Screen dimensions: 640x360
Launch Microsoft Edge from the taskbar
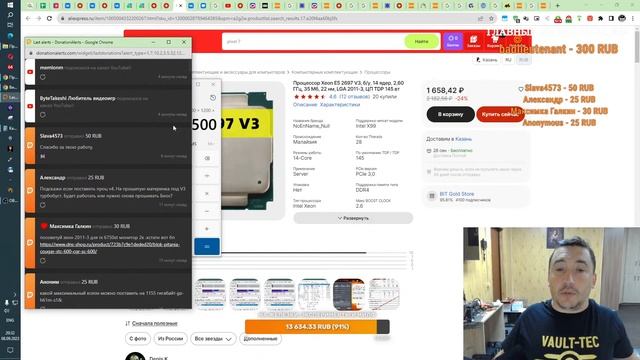click(10, 36)
